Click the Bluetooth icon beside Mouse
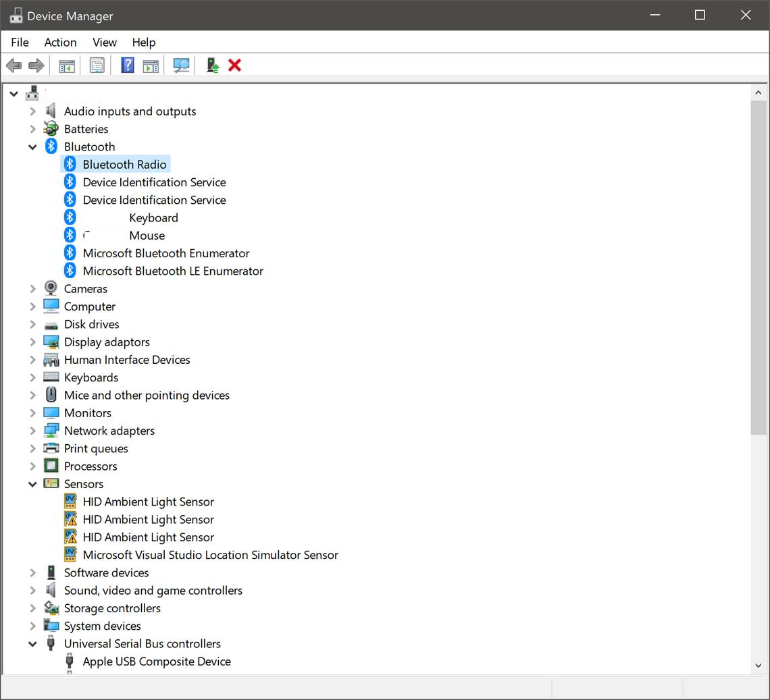 coord(70,235)
